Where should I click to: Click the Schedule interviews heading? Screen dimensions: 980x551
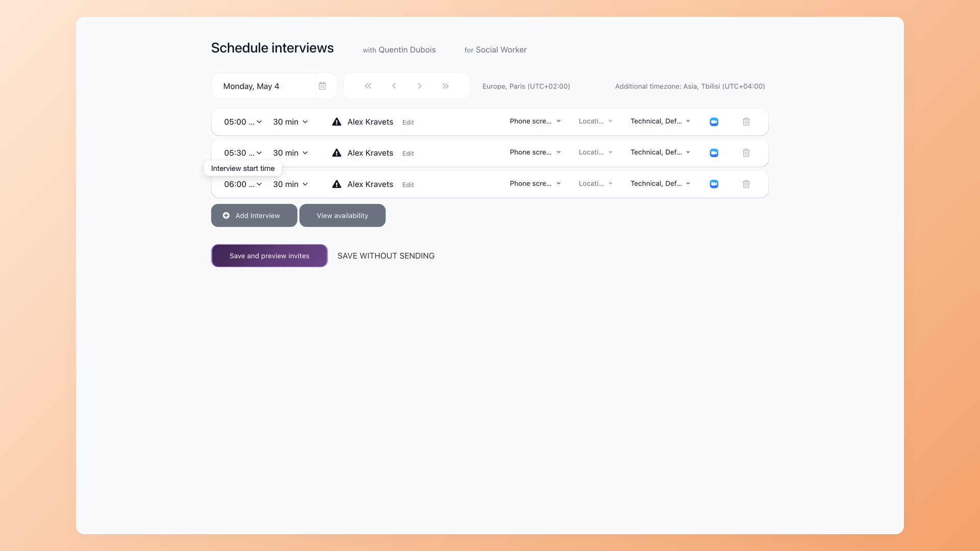(272, 48)
